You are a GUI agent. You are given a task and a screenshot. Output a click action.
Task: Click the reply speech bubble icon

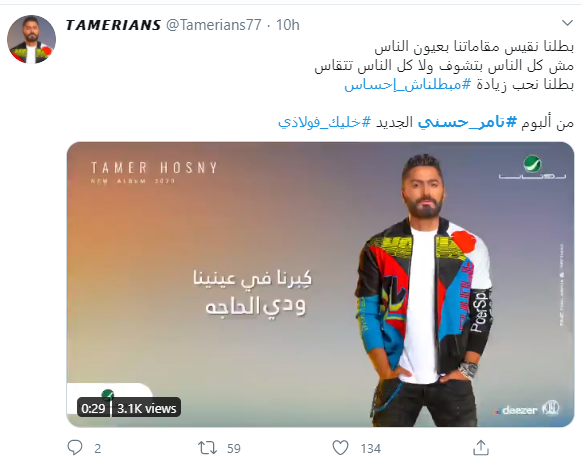pos(75,448)
